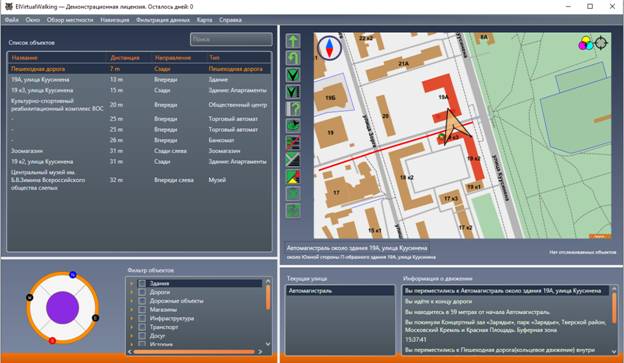The width and height of the screenshot is (624, 363).
Task: Click the second-to-last green map toolbar button
Action: 293,194
